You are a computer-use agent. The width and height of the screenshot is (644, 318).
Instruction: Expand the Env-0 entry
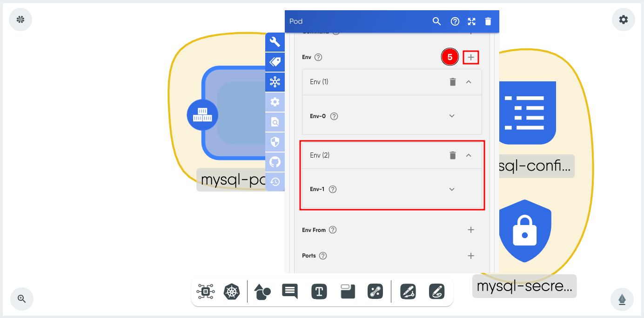tap(451, 116)
